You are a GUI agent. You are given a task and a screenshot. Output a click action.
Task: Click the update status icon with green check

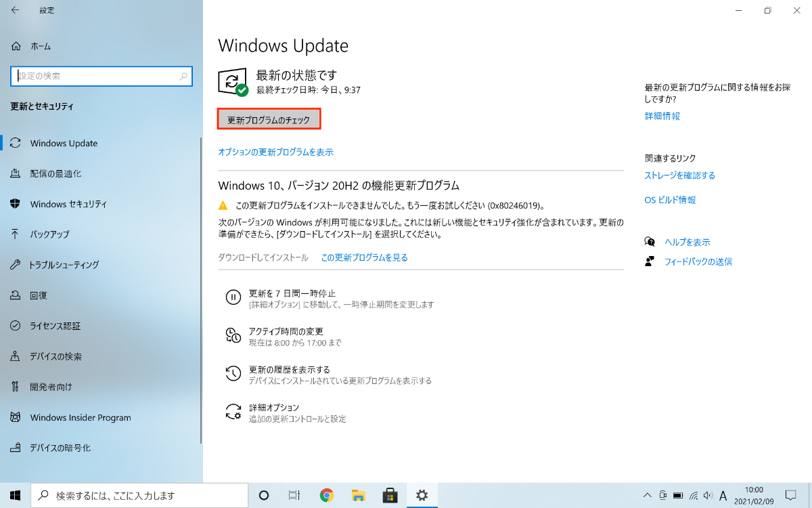[233, 82]
